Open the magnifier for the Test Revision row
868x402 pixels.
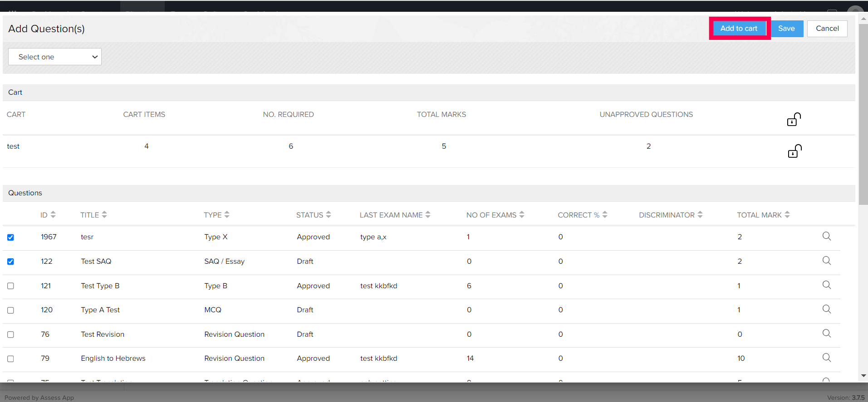pos(826,334)
